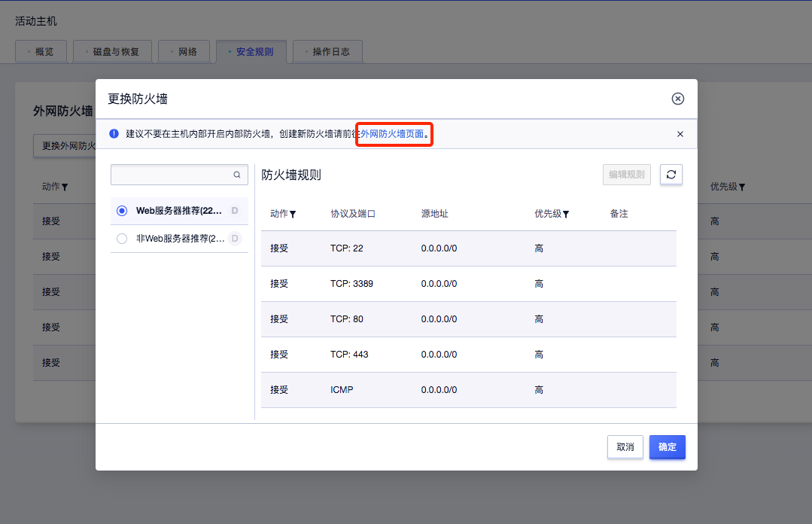Cancel with the 取消 button

[x=625, y=446]
